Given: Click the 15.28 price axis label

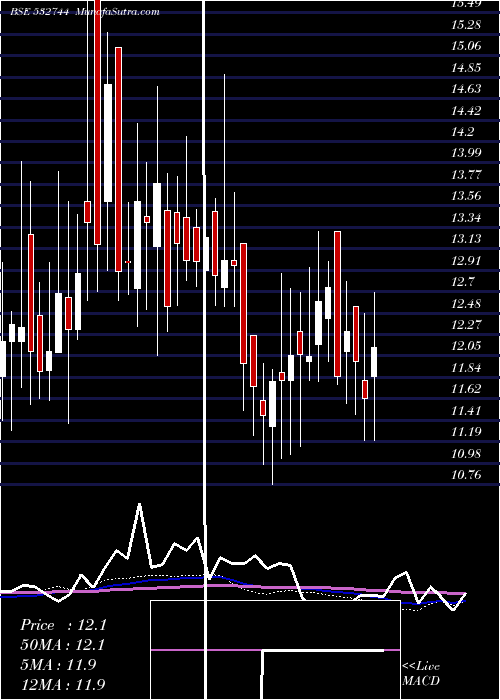Looking at the screenshot, I should [x=466, y=25].
